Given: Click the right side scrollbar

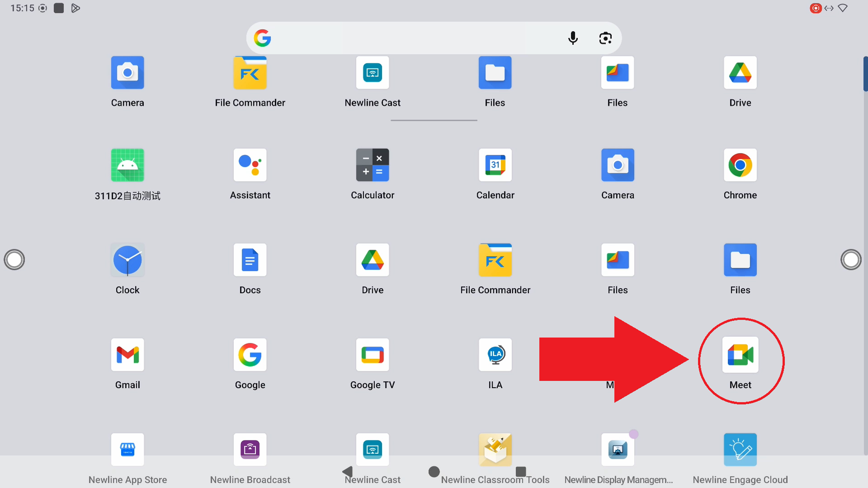Looking at the screenshot, I should click(865, 74).
